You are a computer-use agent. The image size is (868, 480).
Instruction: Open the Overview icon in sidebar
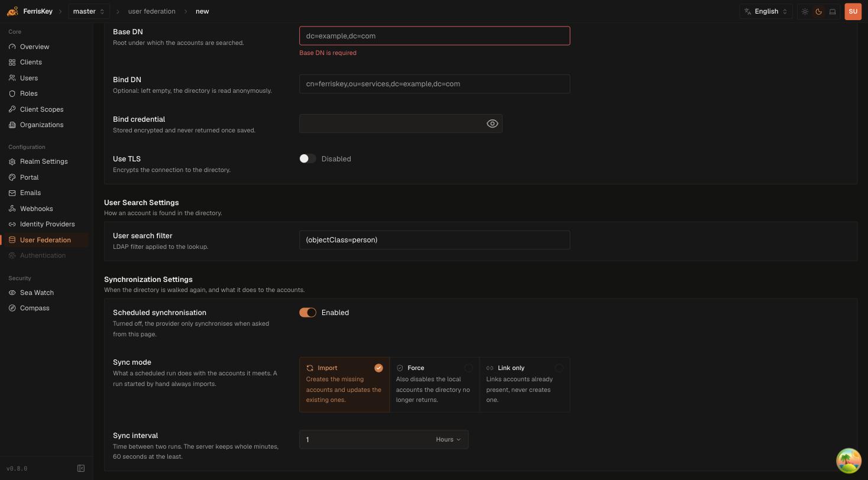12,47
